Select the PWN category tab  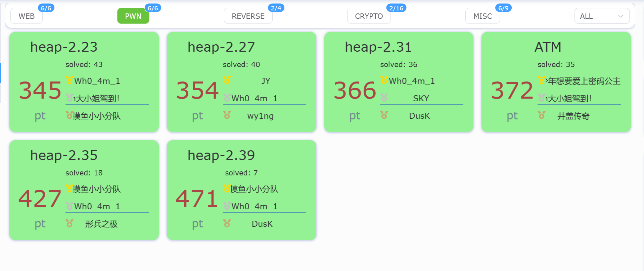[133, 16]
